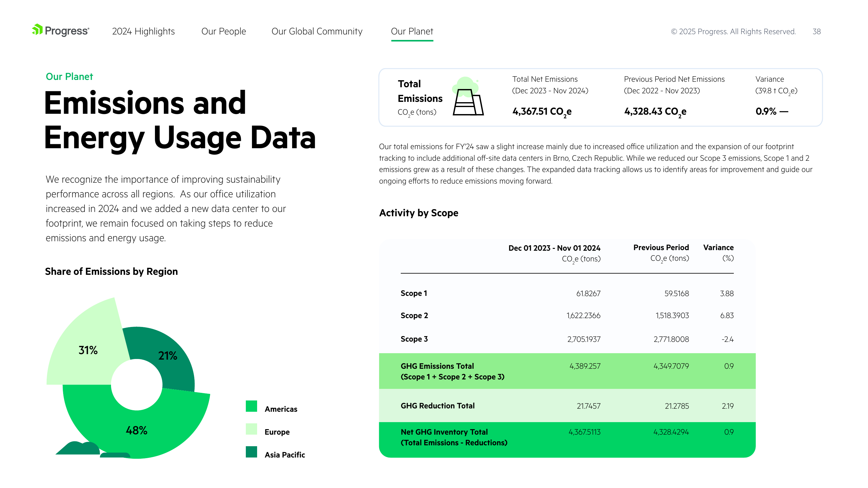Click the Activity by Scope heading
This screenshot has height=488, width=868.
pyautogui.click(x=418, y=213)
